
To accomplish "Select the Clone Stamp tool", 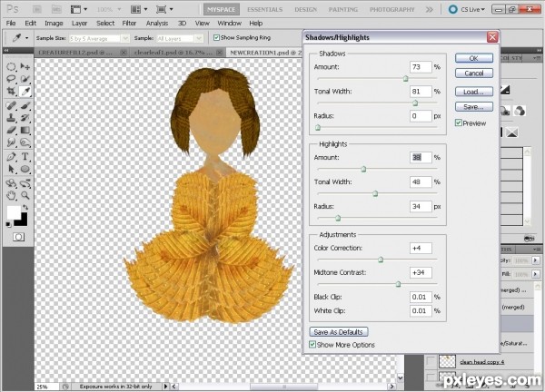I will [11, 118].
